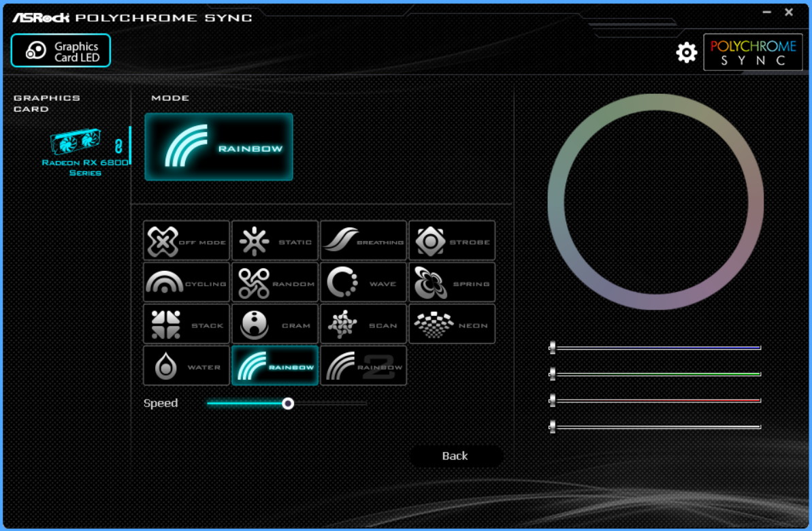Click the Polychrome Sync logo button
Image resolution: width=812 pixels, height=531 pixels.
click(753, 52)
